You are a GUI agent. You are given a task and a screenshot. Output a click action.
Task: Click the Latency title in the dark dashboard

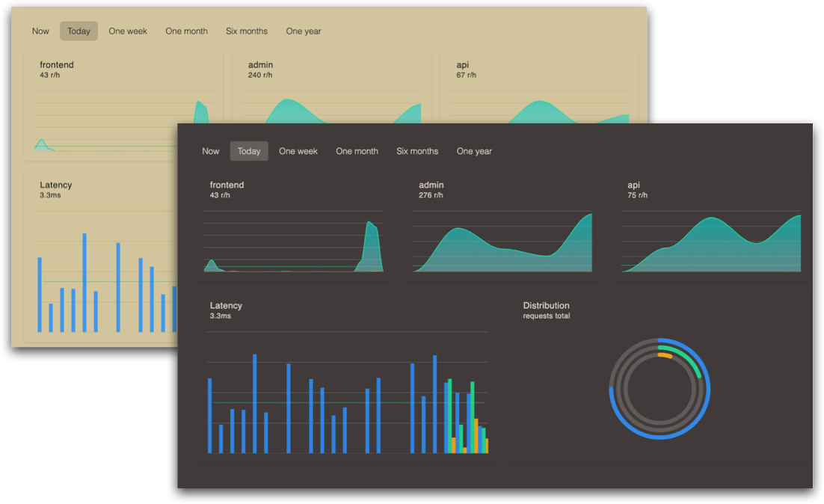[x=226, y=306]
